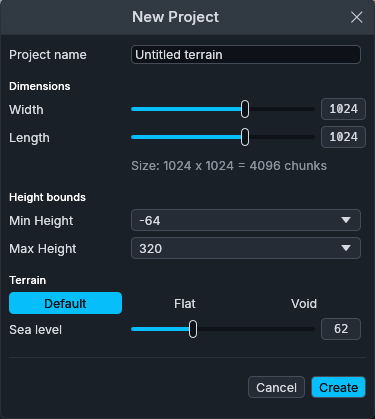Select the Void terrain option

pyautogui.click(x=304, y=303)
